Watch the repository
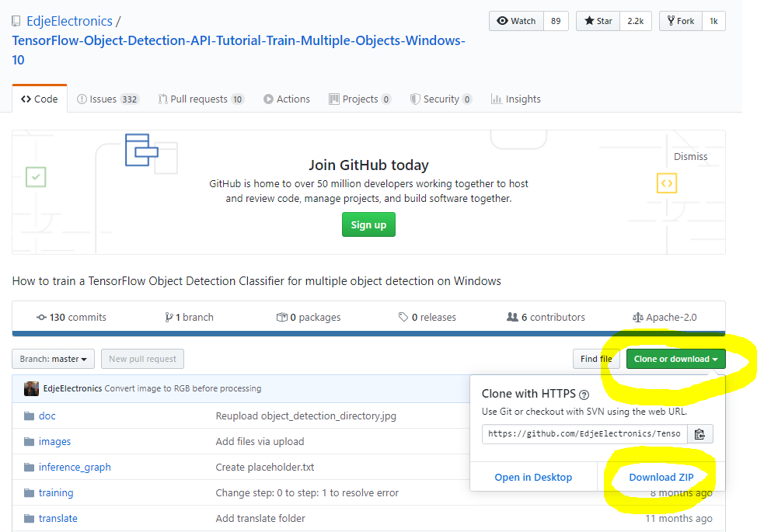The height and width of the screenshot is (532, 757). tap(517, 21)
